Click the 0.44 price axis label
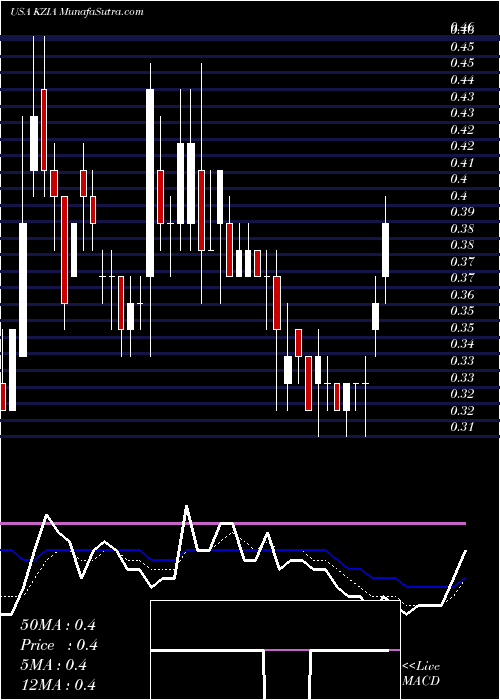This screenshot has width=500, height=700. pos(462,79)
